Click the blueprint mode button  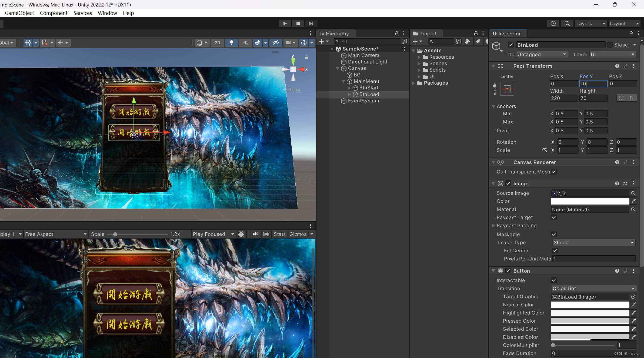pyautogui.click(x=621, y=98)
